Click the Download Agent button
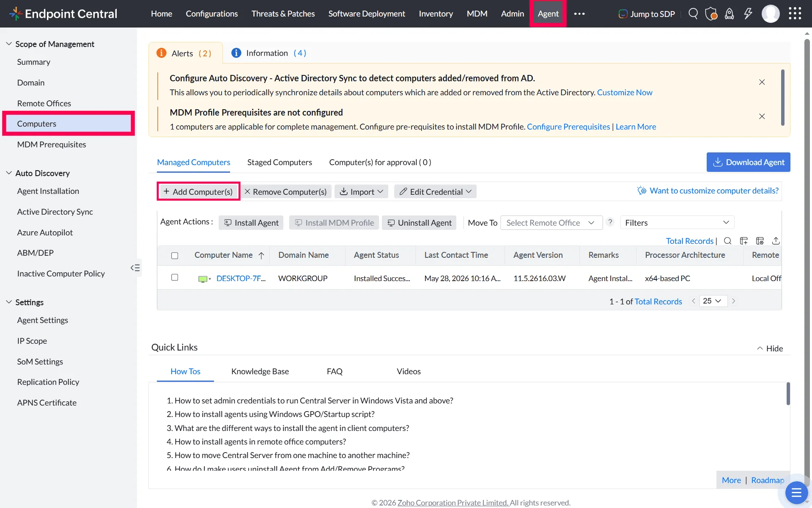The image size is (812, 508). pos(748,162)
